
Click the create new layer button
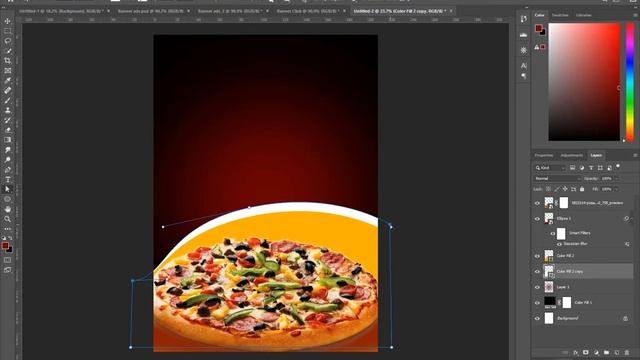617,352
